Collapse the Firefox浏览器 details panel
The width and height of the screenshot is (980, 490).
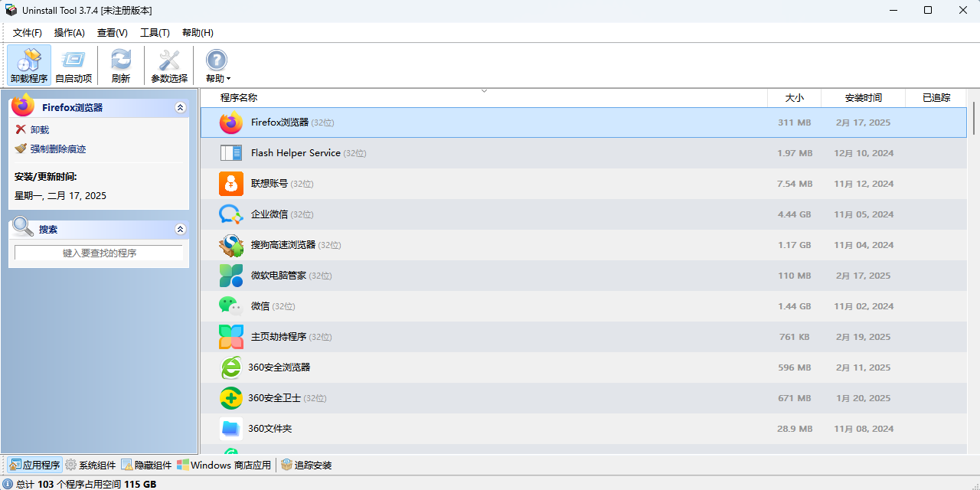click(181, 108)
